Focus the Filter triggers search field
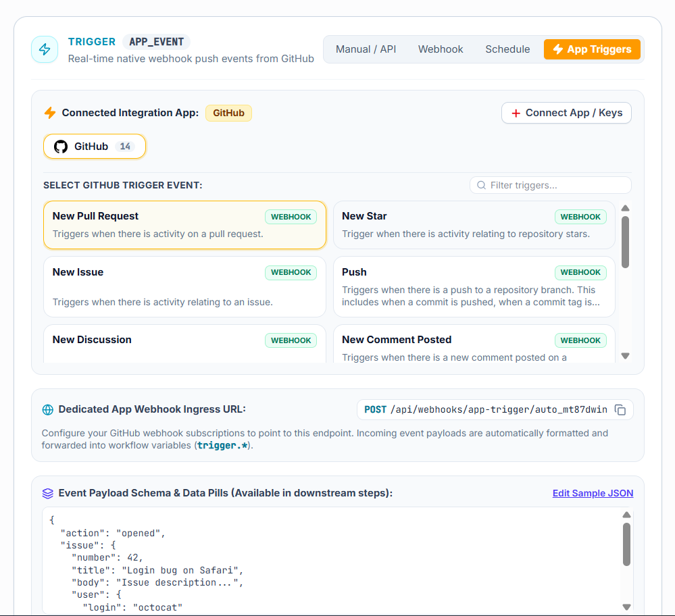Viewport: 675px width, 616px height. point(551,185)
